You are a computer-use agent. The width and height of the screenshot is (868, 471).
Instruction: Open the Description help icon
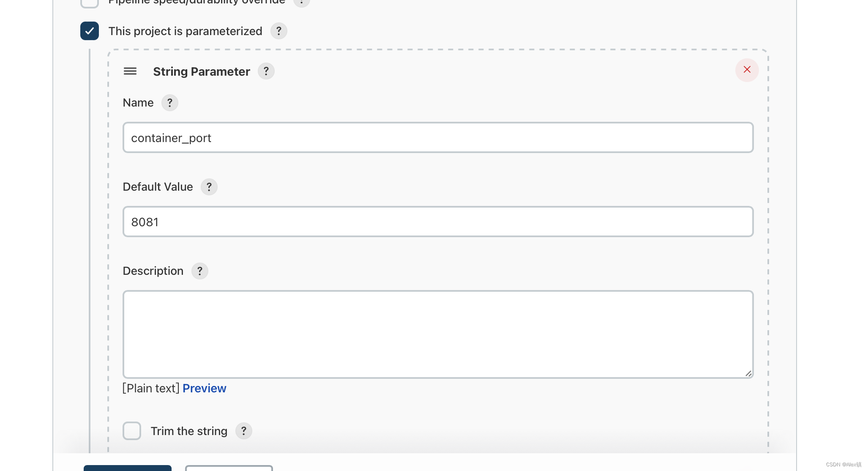click(x=199, y=271)
